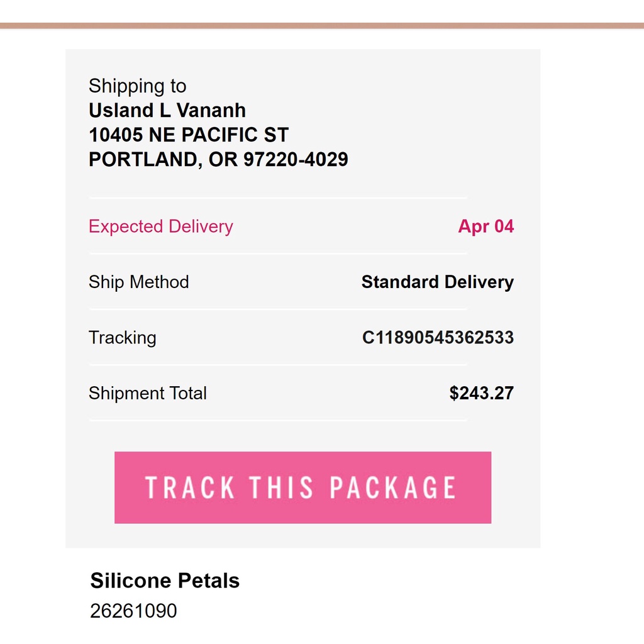The width and height of the screenshot is (644, 644).
Task: Click separator line beneath Expected Delivery row
Action: click(x=277, y=253)
